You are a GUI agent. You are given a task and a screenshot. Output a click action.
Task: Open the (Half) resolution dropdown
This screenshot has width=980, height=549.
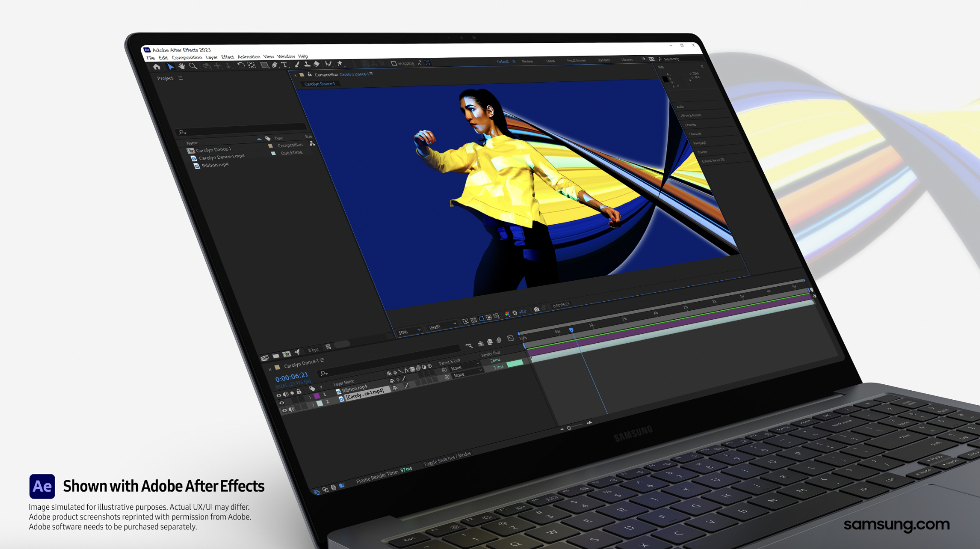(x=442, y=326)
